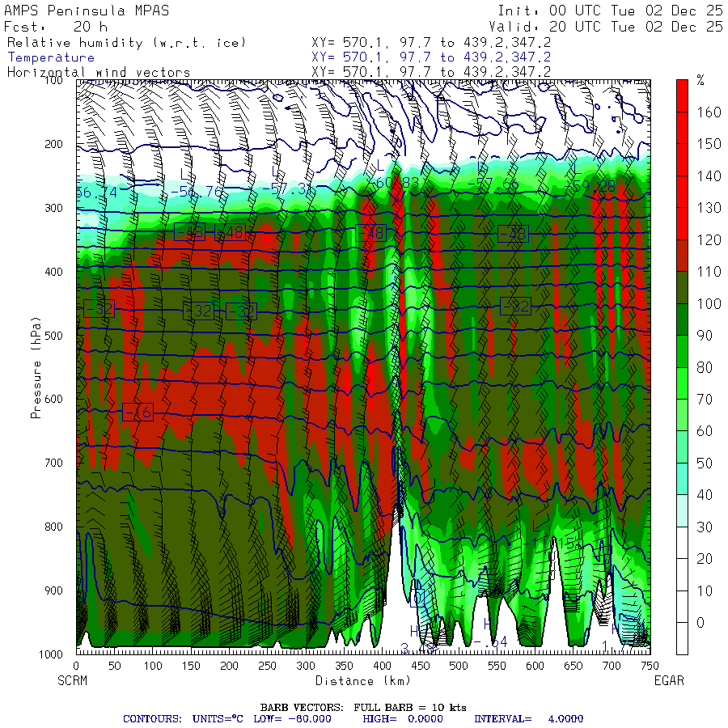Select the 160 label on the humidity colorbar
728x728 pixels.
709,112
